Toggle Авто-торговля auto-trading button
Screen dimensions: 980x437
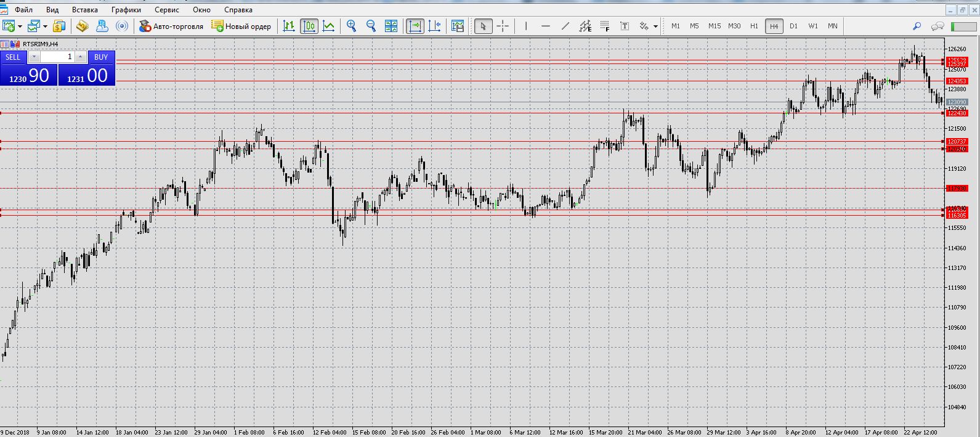(x=171, y=26)
